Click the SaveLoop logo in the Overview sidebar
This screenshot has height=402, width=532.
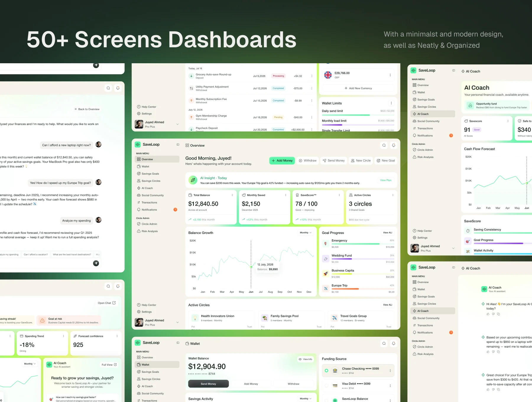coord(138,145)
